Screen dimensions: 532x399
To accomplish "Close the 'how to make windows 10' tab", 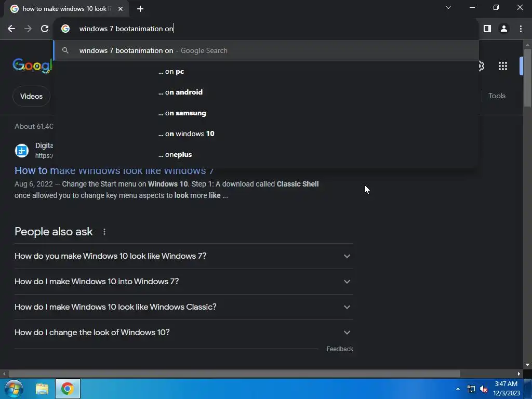I will [121, 9].
